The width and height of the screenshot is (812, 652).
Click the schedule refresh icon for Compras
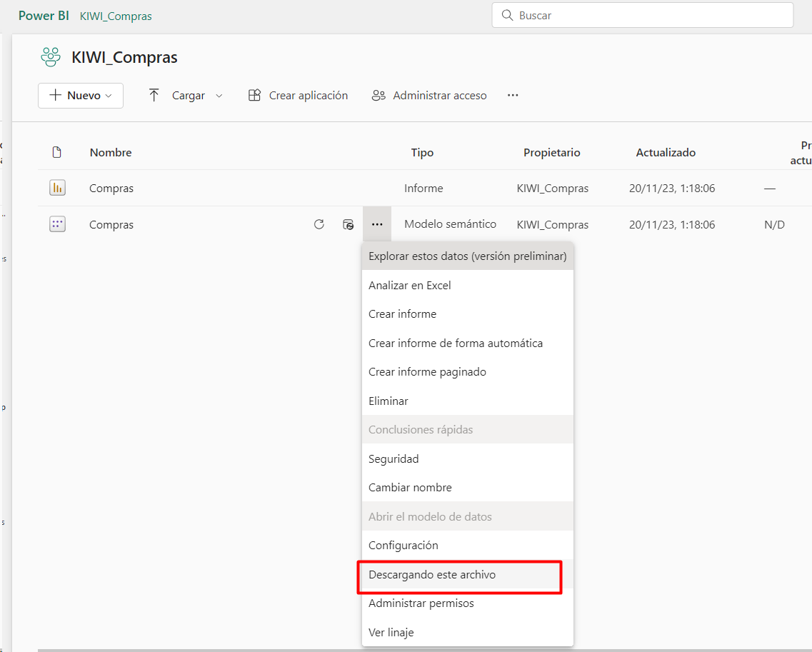349,224
